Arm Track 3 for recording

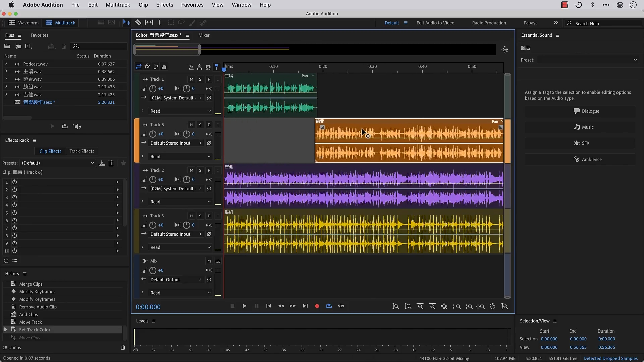click(209, 216)
